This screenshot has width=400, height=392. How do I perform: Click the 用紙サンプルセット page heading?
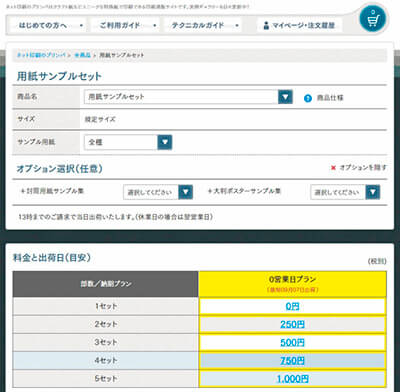point(59,76)
